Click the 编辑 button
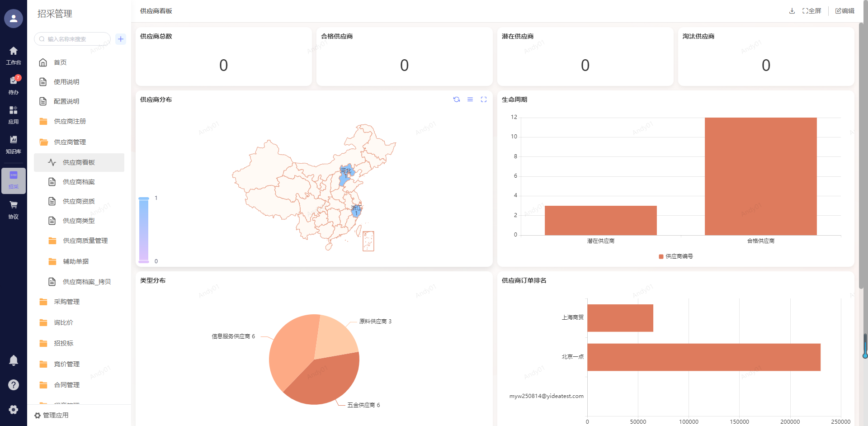 coord(844,11)
